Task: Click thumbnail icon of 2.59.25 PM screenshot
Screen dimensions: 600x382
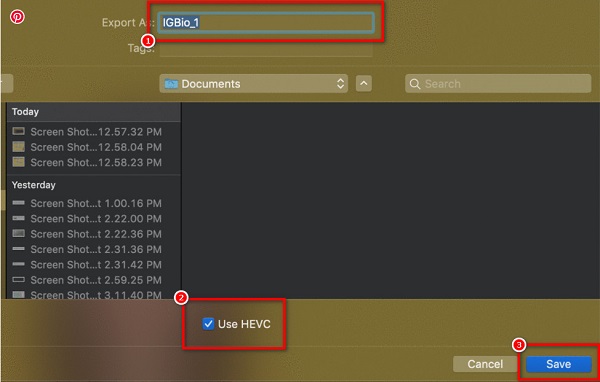Action: click(x=18, y=279)
